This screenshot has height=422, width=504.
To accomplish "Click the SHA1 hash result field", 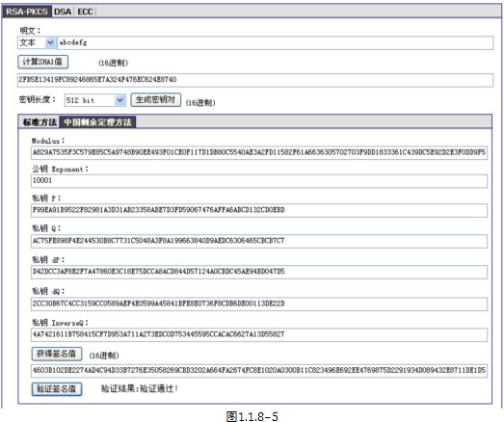I will [x=255, y=80].
